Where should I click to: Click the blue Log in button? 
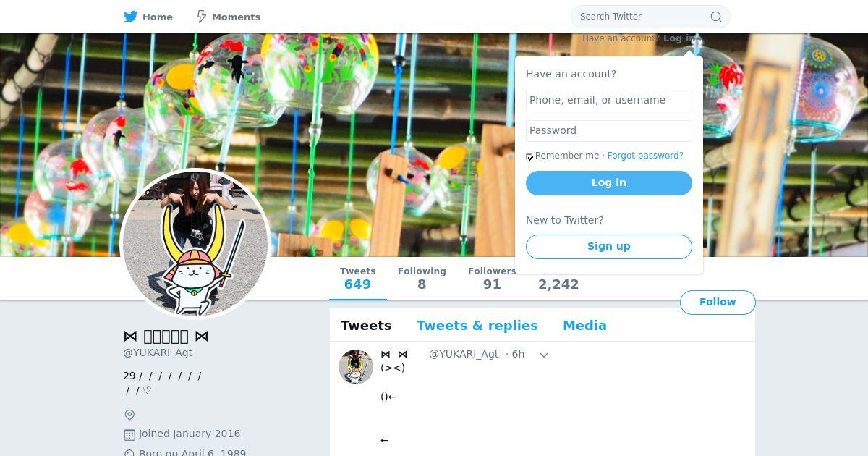(x=609, y=183)
